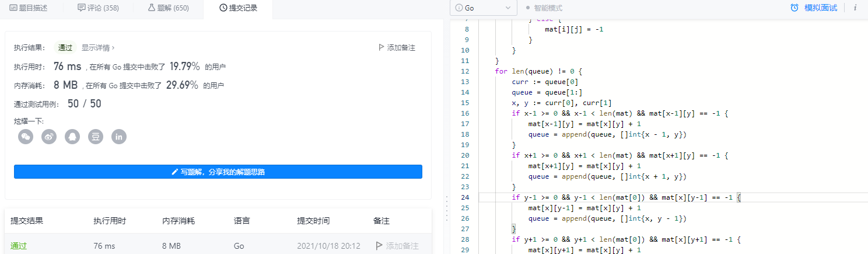Click the 内存消耗 column header
868x254 pixels.
click(178, 221)
